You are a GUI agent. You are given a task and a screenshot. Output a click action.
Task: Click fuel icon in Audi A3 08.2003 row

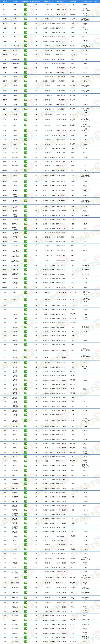coord(26,37)
